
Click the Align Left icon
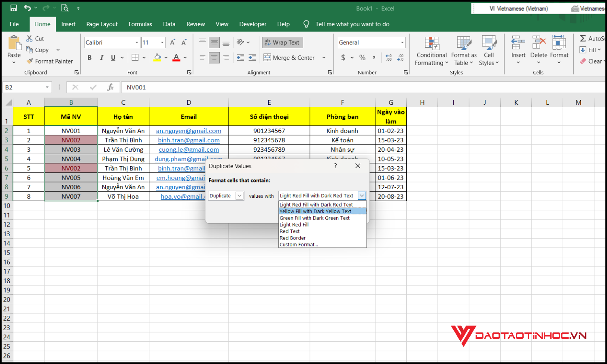(x=202, y=58)
